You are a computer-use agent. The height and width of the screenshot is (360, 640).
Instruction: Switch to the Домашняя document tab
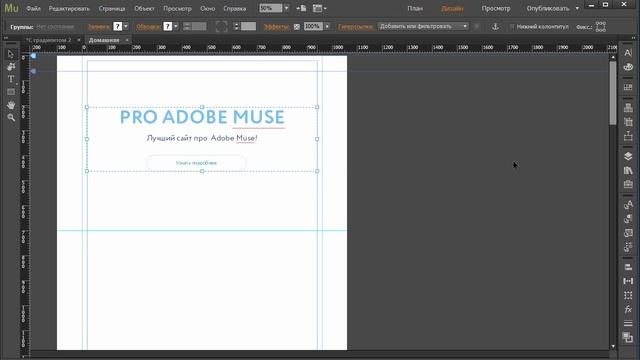coord(104,40)
